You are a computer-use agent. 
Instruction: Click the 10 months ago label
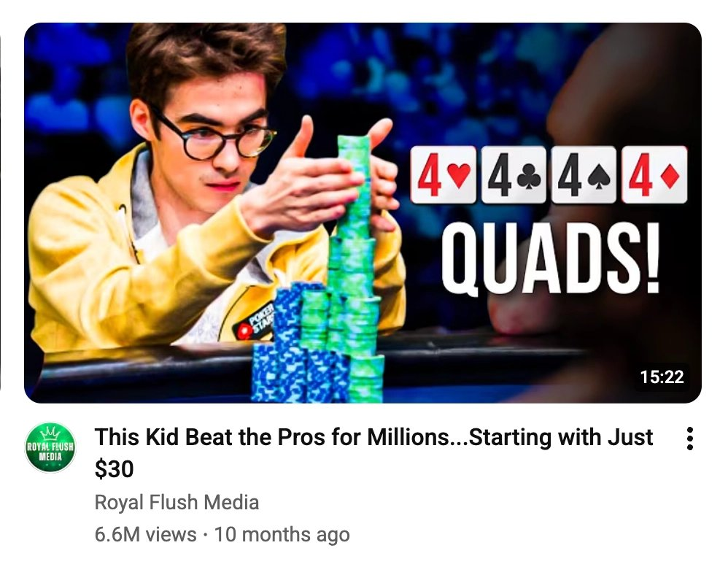pyautogui.click(x=282, y=535)
